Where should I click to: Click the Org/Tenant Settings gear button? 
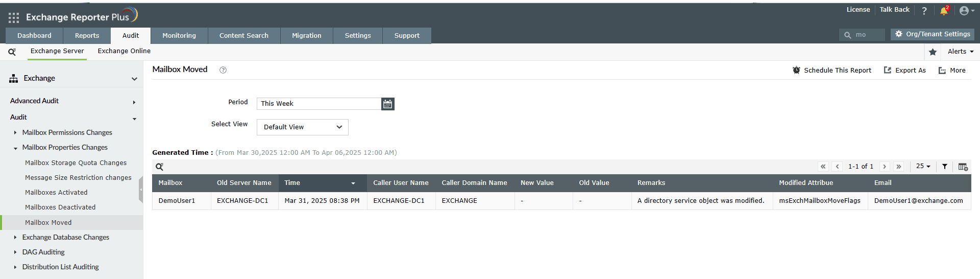click(933, 34)
